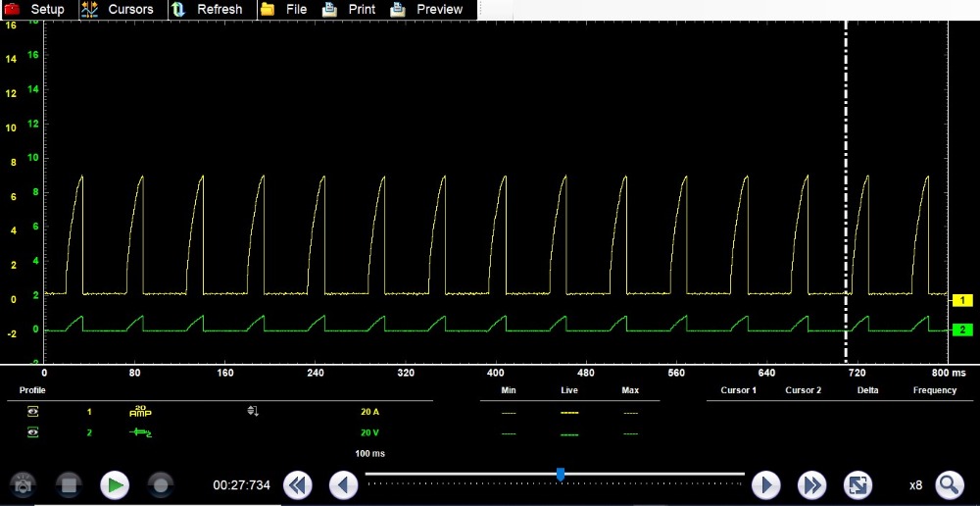Open channel 1 20 A scale selector
The image size is (980, 506).
369,412
